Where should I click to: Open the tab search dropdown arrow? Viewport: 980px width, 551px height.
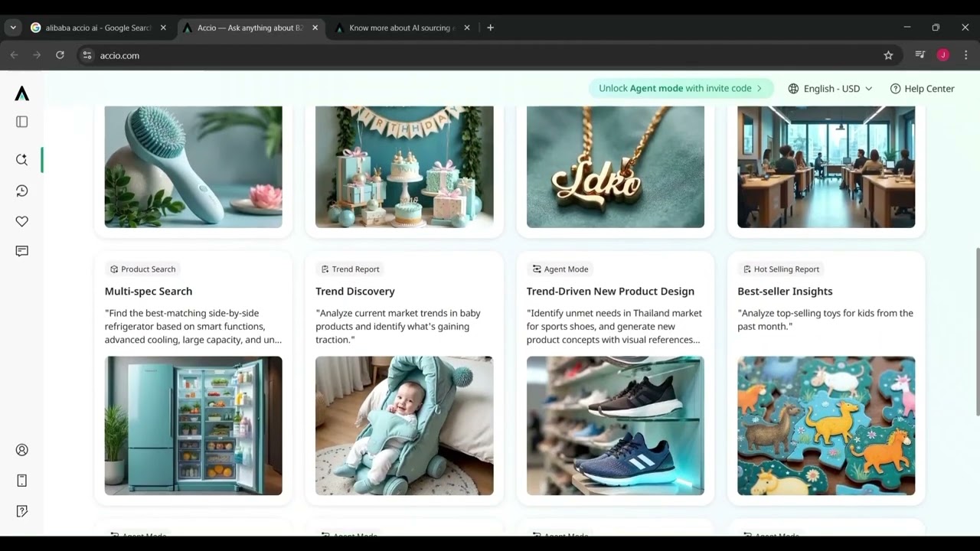pyautogui.click(x=13, y=28)
